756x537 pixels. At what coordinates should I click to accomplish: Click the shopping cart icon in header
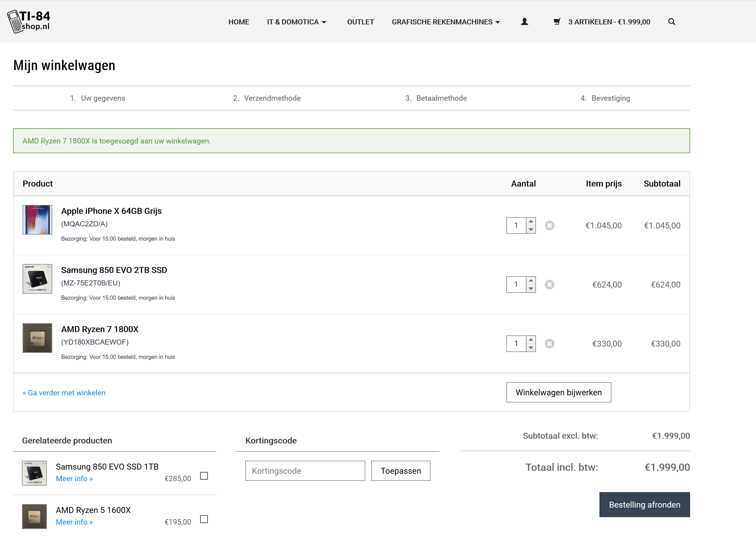(557, 22)
